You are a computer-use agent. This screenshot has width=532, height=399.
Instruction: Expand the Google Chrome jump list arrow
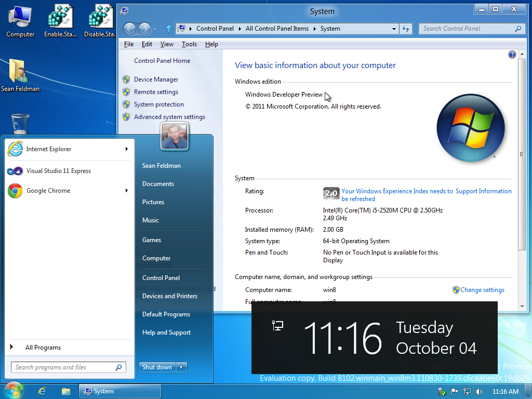(x=127, y=191)
